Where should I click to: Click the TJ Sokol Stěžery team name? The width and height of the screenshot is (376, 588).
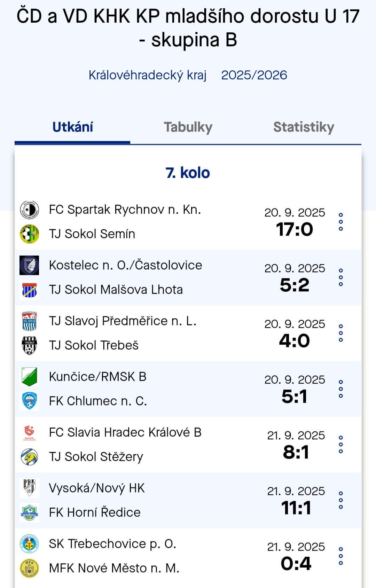(x=96, y=457)
